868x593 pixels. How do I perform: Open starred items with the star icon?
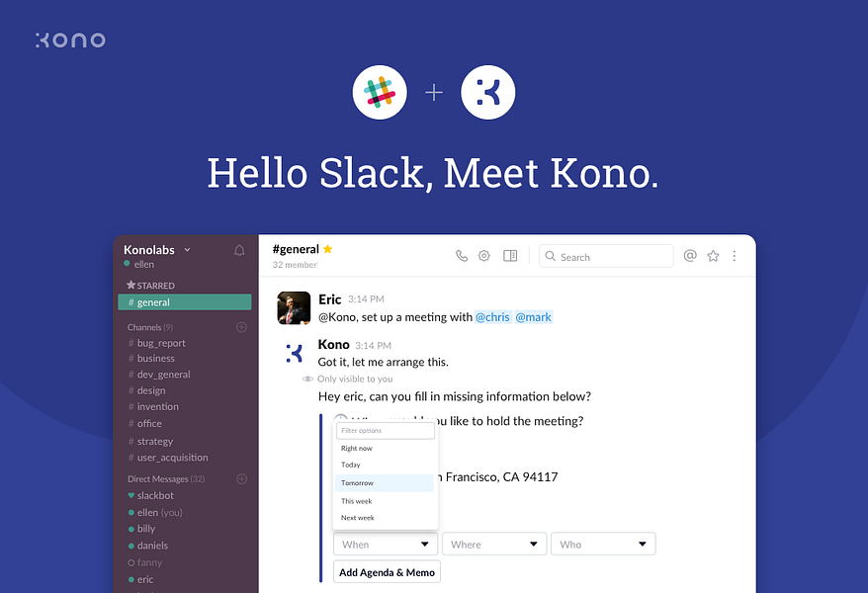coord(713,256)
